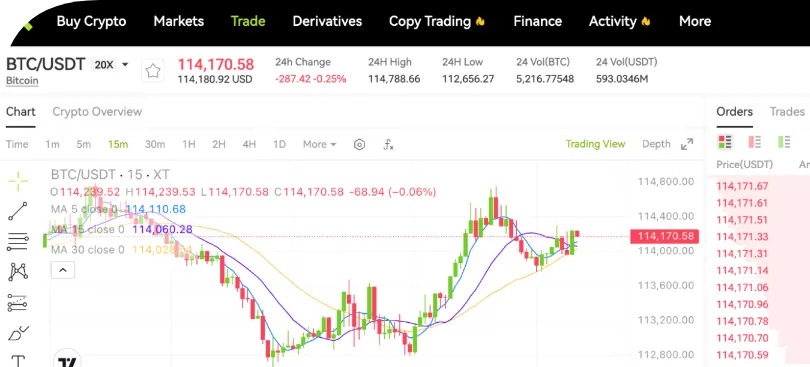810x367 pixels.
Task: Select the brush drawing tool
Action: (18, 332)
